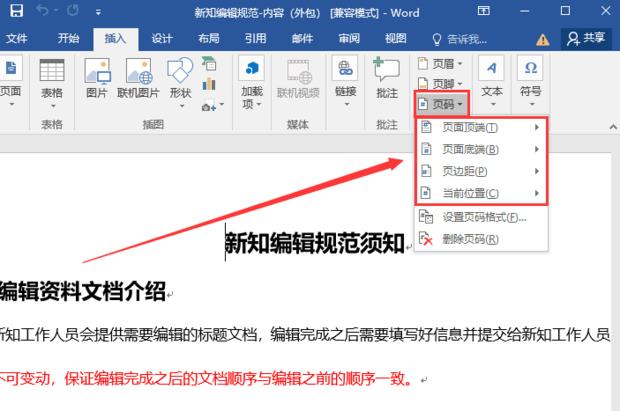Click the 告诉我 (Tell me) search box
The height and width of the screenshot is (411, 620).
tap(460, 38)
